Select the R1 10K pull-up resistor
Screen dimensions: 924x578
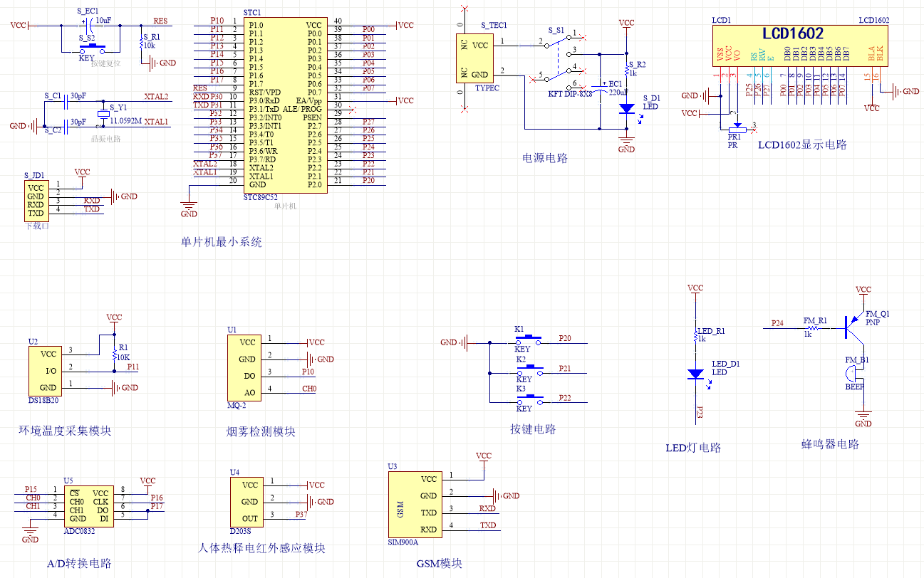pyautogui.click(x=114, y=353)
